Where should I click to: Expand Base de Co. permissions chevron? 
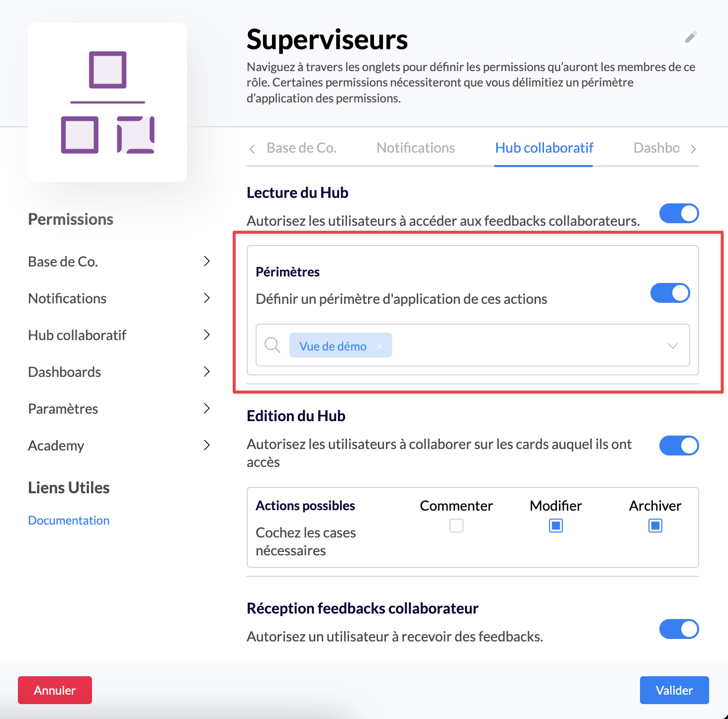[207, 261]
